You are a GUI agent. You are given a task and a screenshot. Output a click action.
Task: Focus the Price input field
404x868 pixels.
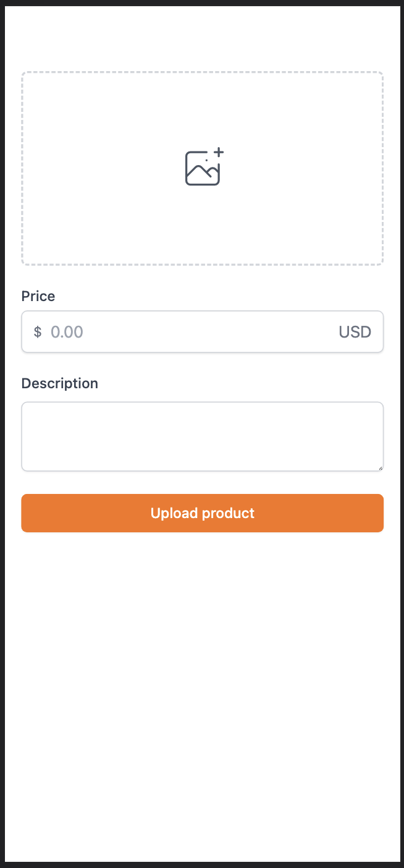pos(185,332)
